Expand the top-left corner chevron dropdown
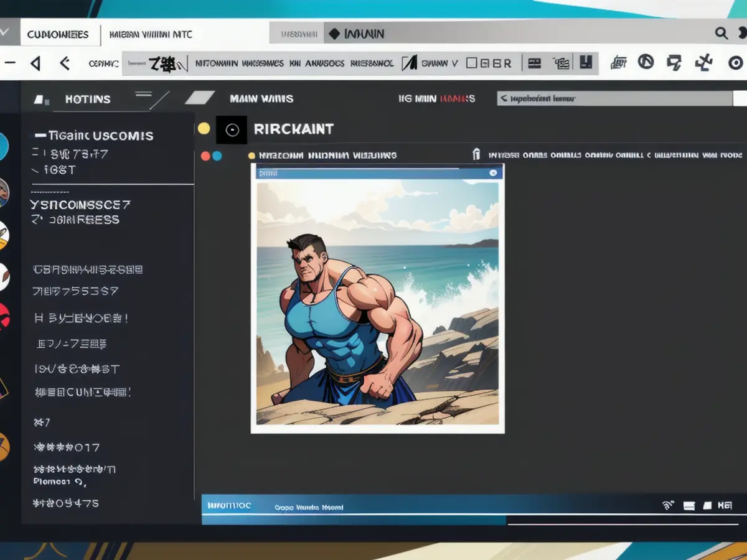 tap(5, 34)
